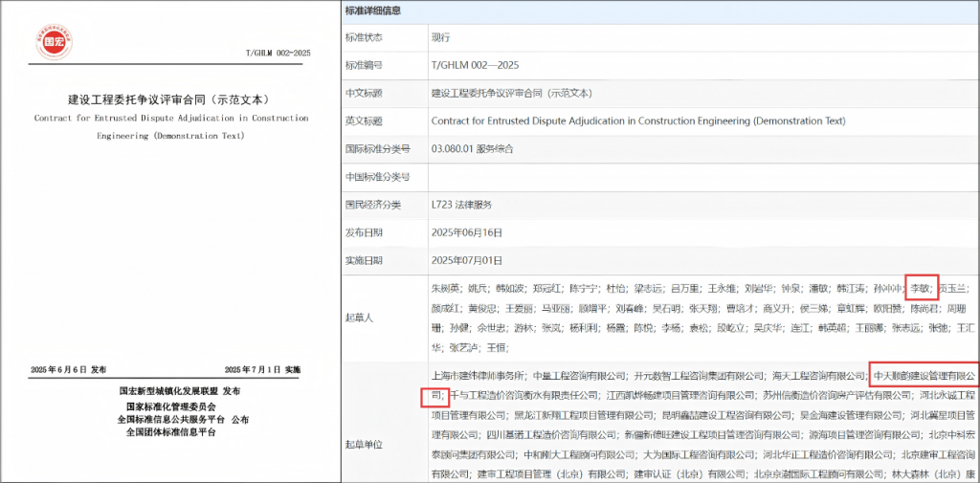Click drafter name 王永维
Viewport: 980px width, 483px height.
722,289
